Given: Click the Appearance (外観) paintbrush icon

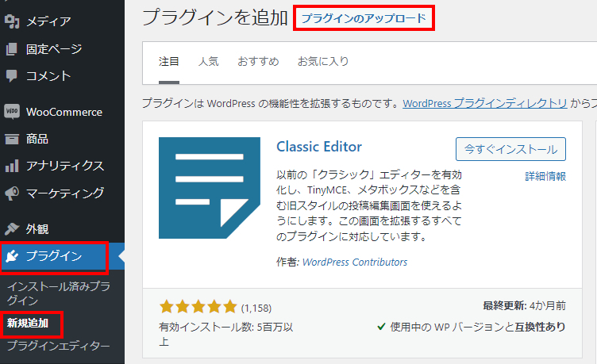Looking at the screenshot, I should tap(12, 228).
